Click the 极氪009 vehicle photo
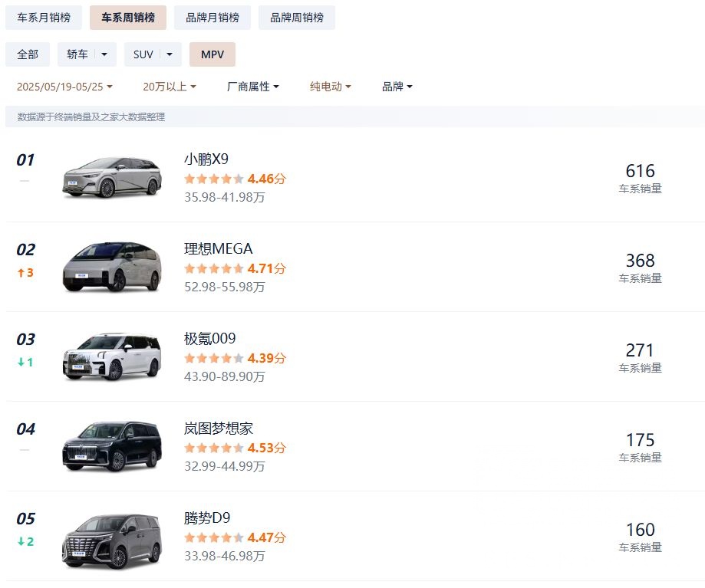This screenshot has width=705, height=588. point(112,356)
